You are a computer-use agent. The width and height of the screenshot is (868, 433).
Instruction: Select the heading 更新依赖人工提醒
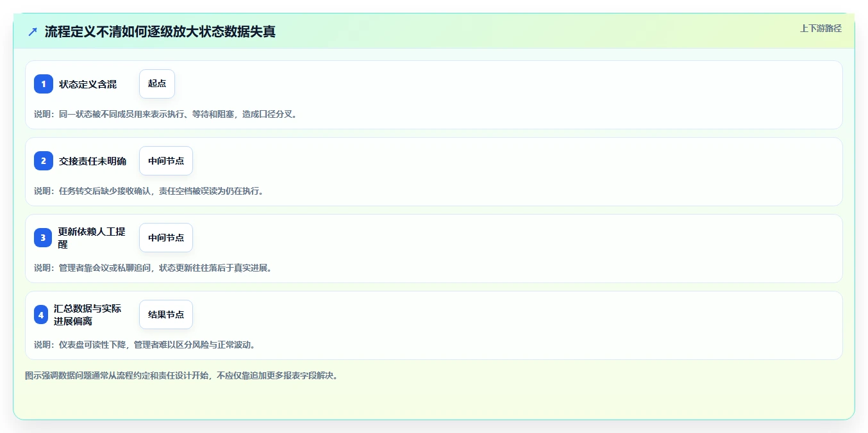point(92,238)
